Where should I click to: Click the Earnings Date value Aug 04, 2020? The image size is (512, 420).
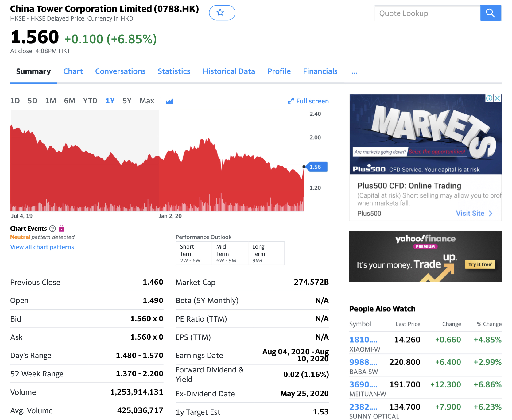(296, 355)
